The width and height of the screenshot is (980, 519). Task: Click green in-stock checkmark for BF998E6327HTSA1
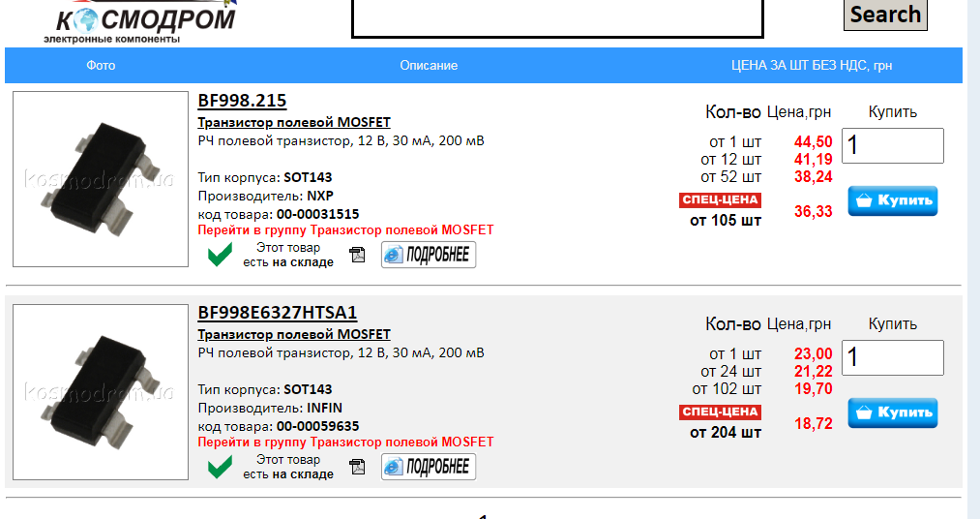click(221, 467)
